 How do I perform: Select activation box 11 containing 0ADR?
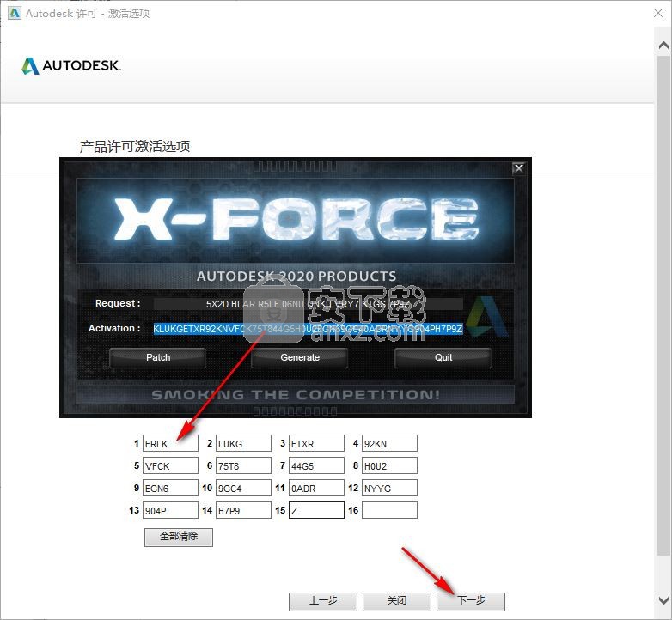[x=316, y=488]
